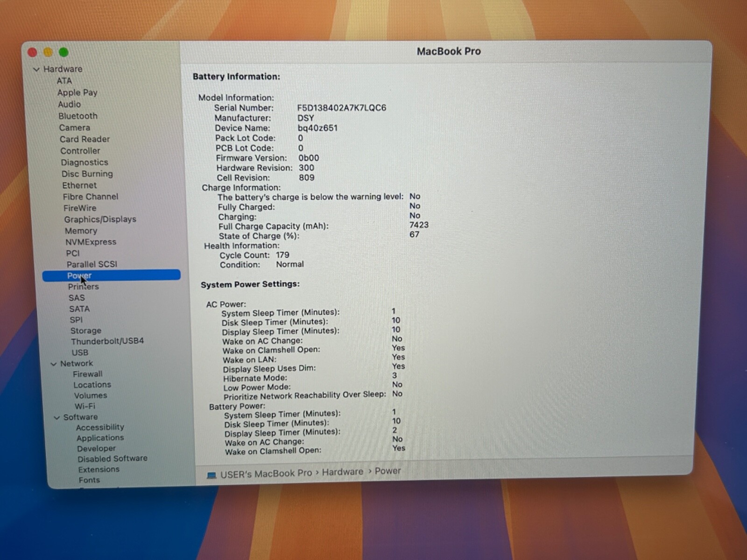Viewport: 747px width, 560px height.
Task: Click the device name bq40z651
Action: (317, 128)
